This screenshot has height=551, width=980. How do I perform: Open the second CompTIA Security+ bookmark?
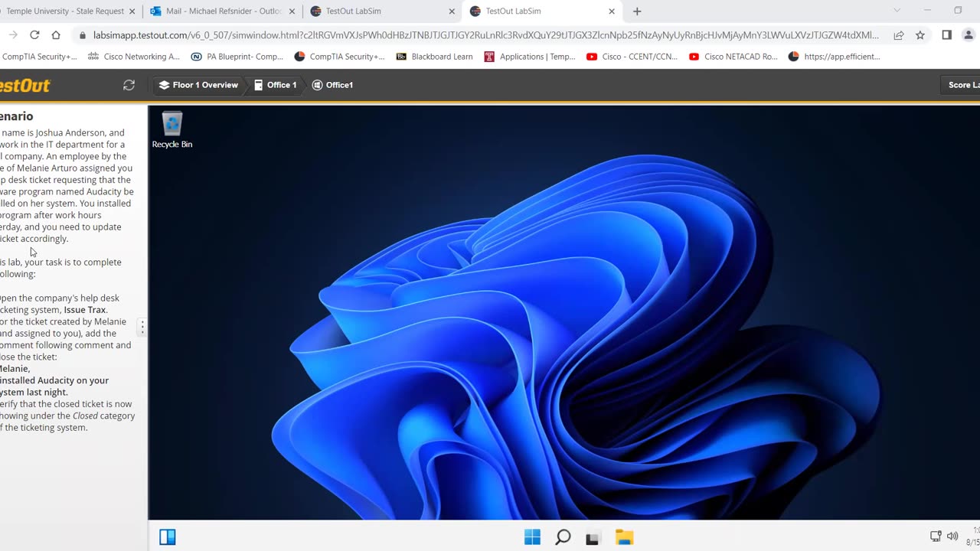click(339, 57)
